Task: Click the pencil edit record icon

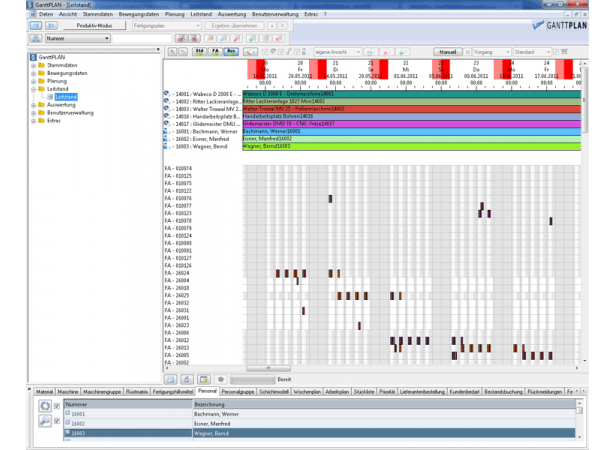Action: point(210,38)
